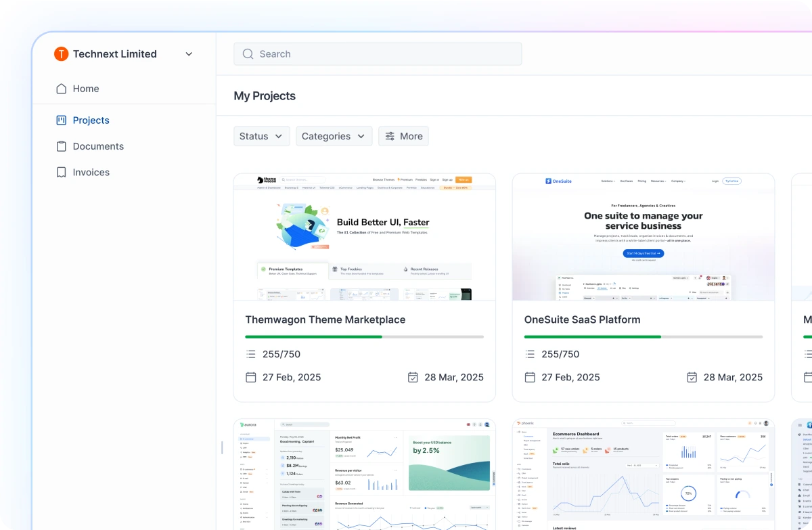Viewport: 812px width, 530px height.
Task: Click the OneSuite SaaS Platform title
Action: 582,319
